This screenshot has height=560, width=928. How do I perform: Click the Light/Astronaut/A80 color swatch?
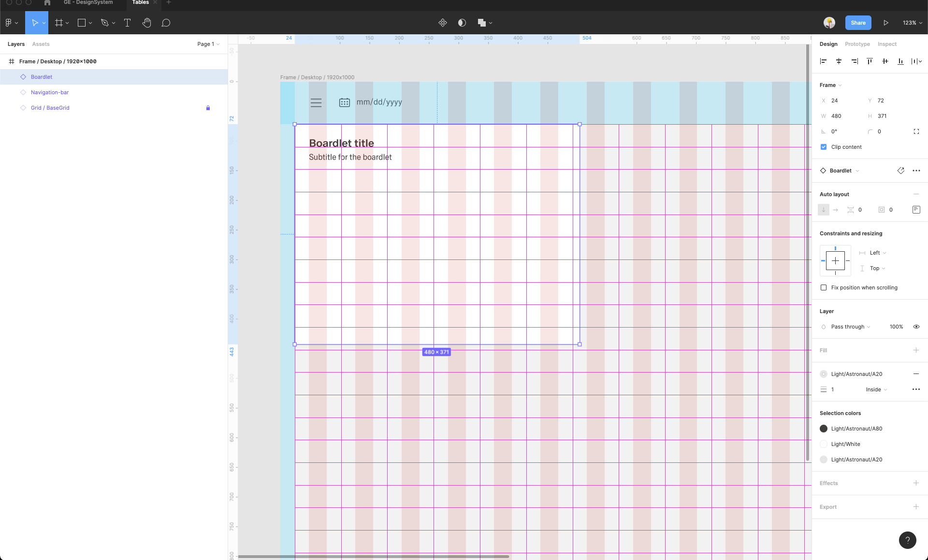pyautogui.click(x=824, y=429)
